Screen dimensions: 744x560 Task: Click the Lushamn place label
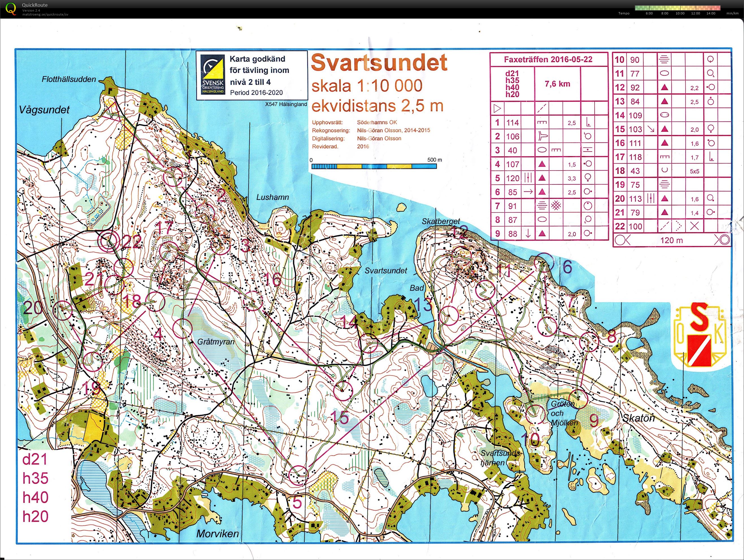point(272,197)
